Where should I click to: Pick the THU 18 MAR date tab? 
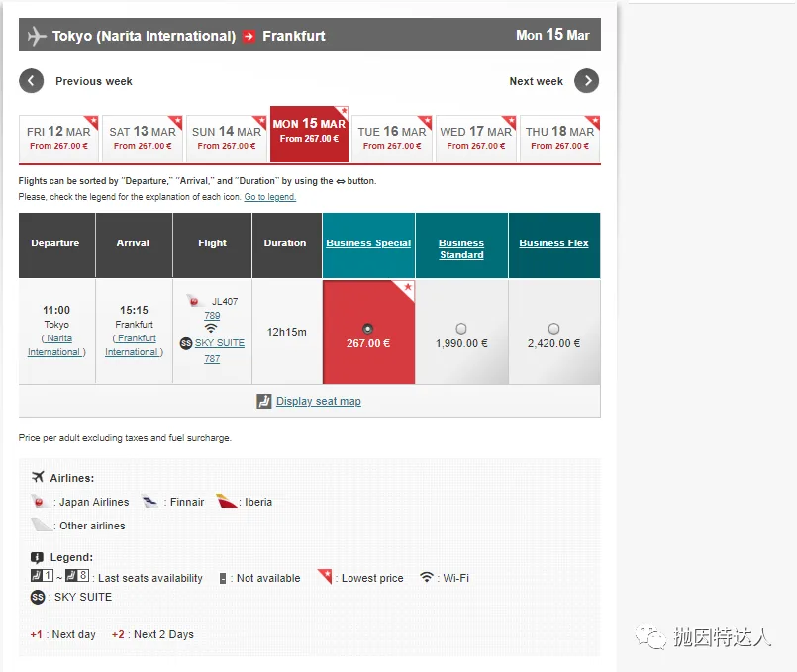click(559, 139)
